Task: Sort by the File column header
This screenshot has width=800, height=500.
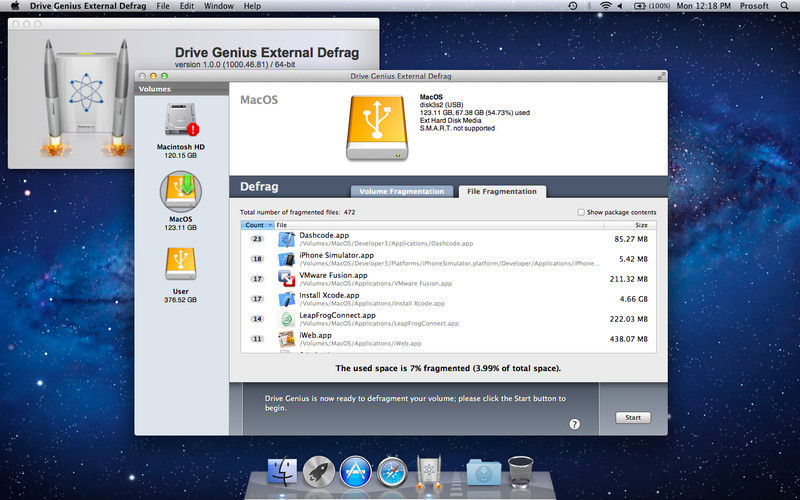Action: [439, 225]
